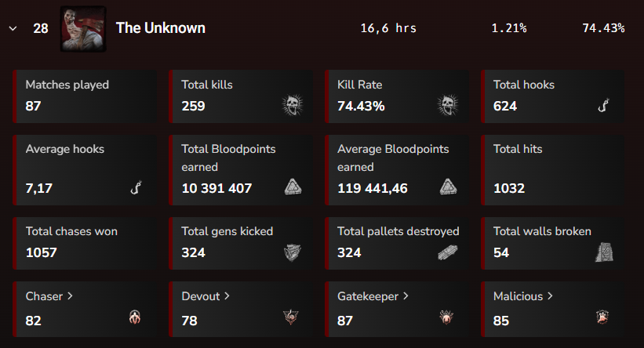This screenshot has height=348, width=644.
Task: Click the skull icon in Kill Rate card
Action: click(x=448, y=105)
